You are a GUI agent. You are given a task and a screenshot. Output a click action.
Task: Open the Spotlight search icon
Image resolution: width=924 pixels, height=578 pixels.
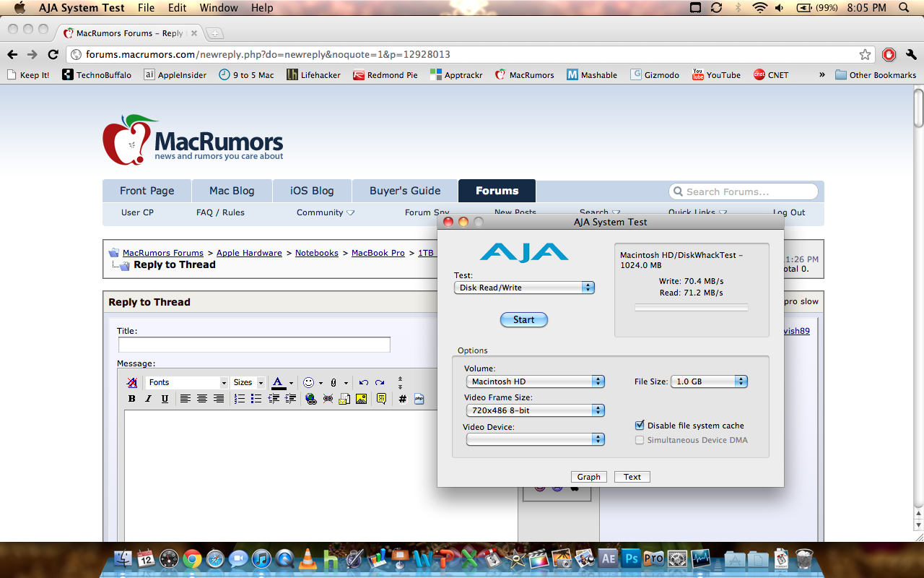point(904,8)
